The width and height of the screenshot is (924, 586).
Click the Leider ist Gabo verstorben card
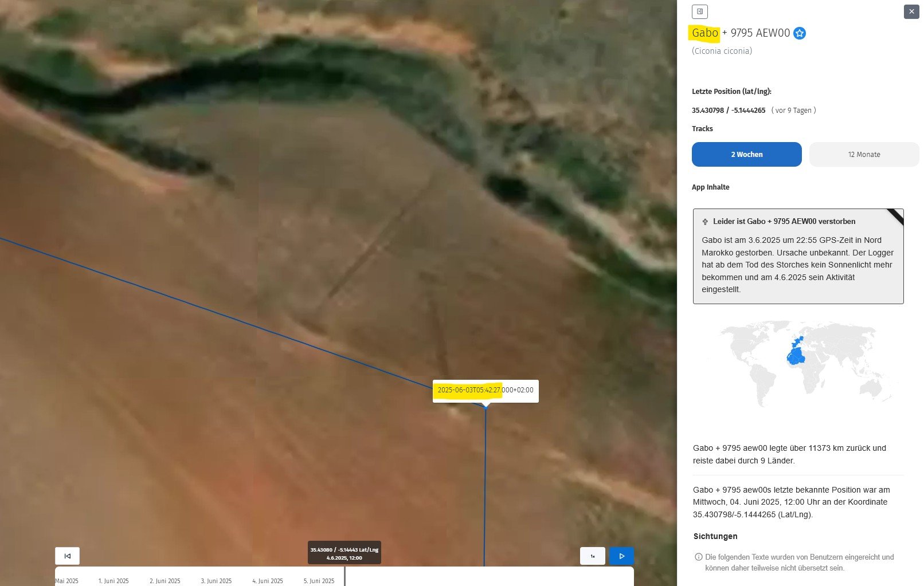point(798,256)
